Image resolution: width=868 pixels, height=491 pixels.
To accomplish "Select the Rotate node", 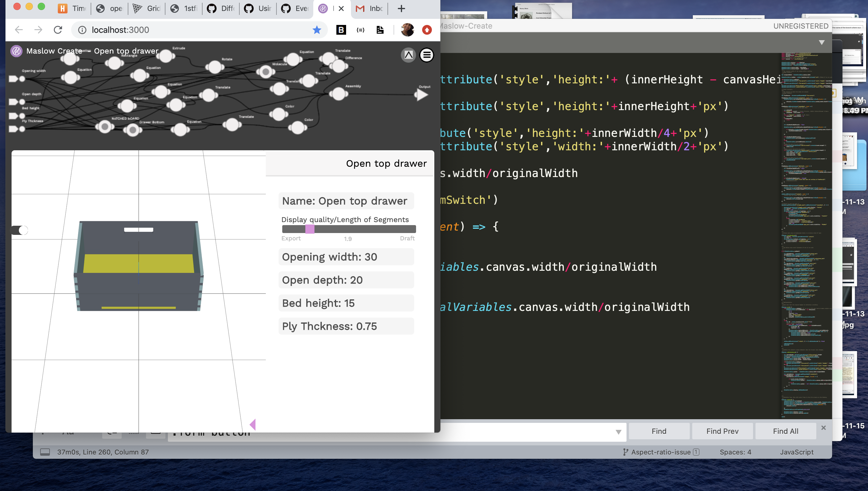I will pyautogui.click(x=215, y=67).
